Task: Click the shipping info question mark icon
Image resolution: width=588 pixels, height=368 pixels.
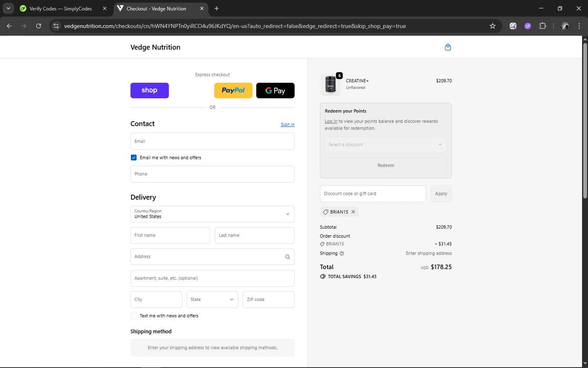Action: (342, 253)
